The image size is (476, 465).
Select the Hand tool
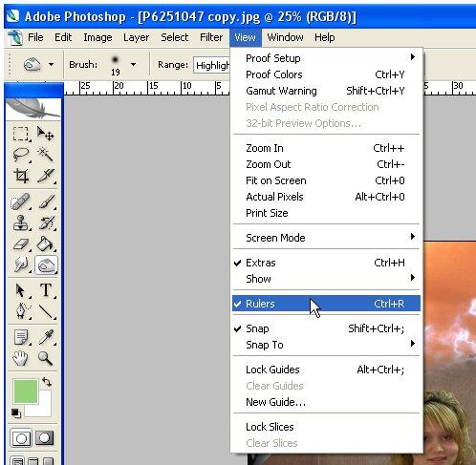click(x=20, y=358)
